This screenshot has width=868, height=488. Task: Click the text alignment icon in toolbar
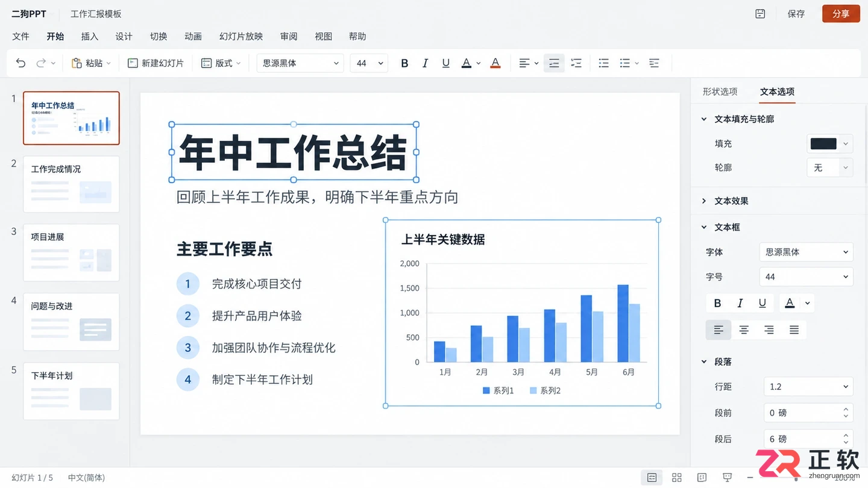click(x=524, y=63)
